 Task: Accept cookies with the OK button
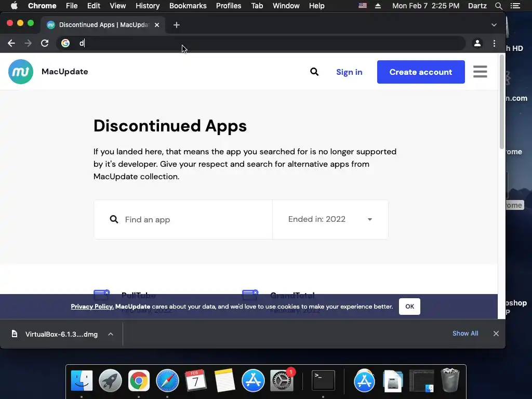pyautogui.click(x=409, y=307)
